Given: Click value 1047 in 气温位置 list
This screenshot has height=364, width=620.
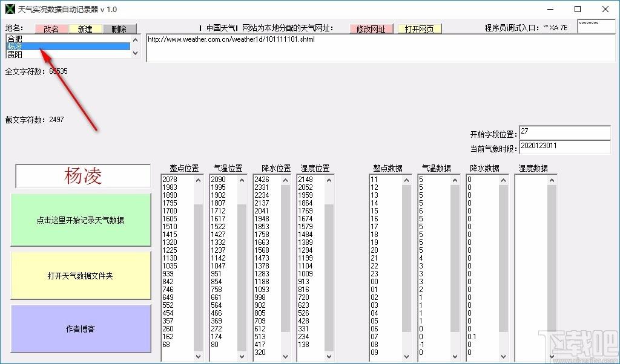Looking at the screenshot, I should 218,265.
